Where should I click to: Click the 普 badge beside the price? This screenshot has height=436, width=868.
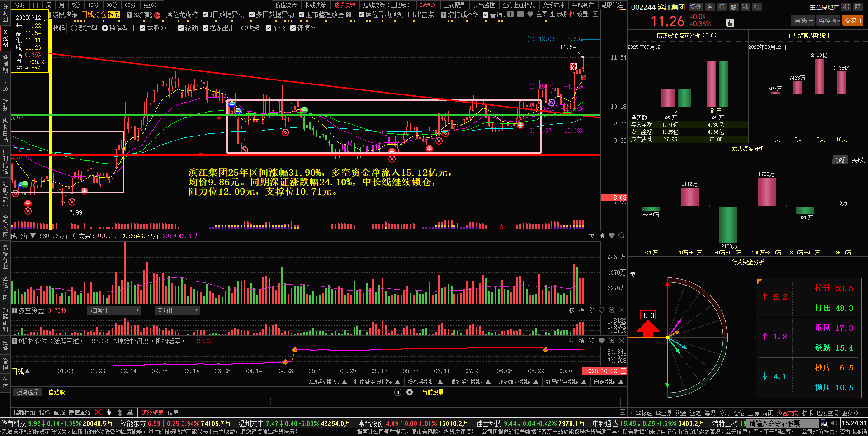[x=730, y=23]
